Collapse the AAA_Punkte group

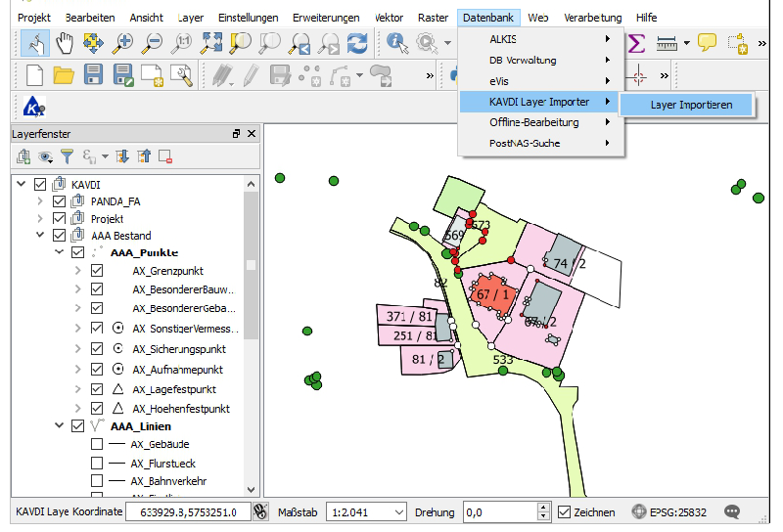pos(60,252)
